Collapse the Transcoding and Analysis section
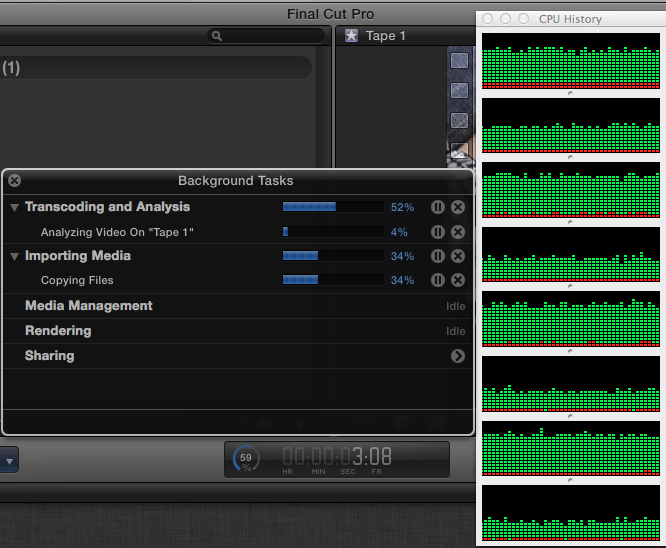This screenshot has width=666, height=548. point(14,208)
